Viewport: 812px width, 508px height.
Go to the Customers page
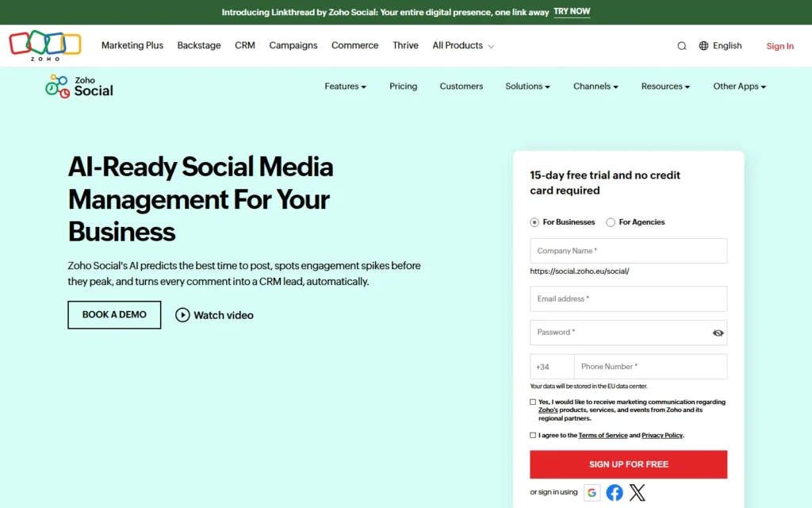(462, 86)
